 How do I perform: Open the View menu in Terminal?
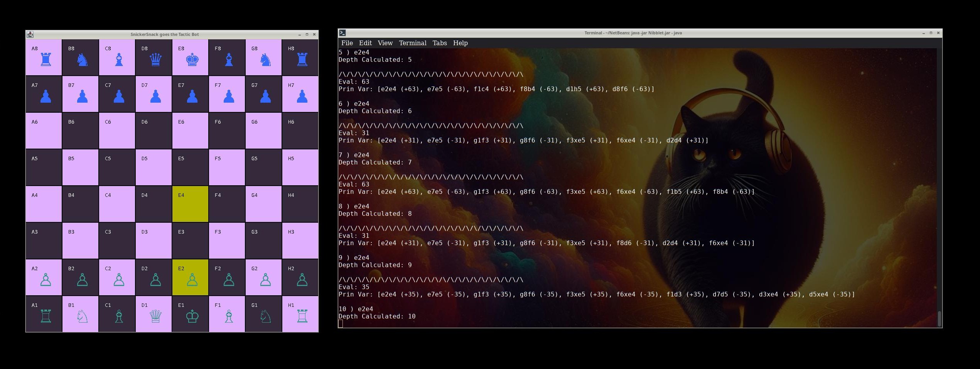[x=385, y=43]
